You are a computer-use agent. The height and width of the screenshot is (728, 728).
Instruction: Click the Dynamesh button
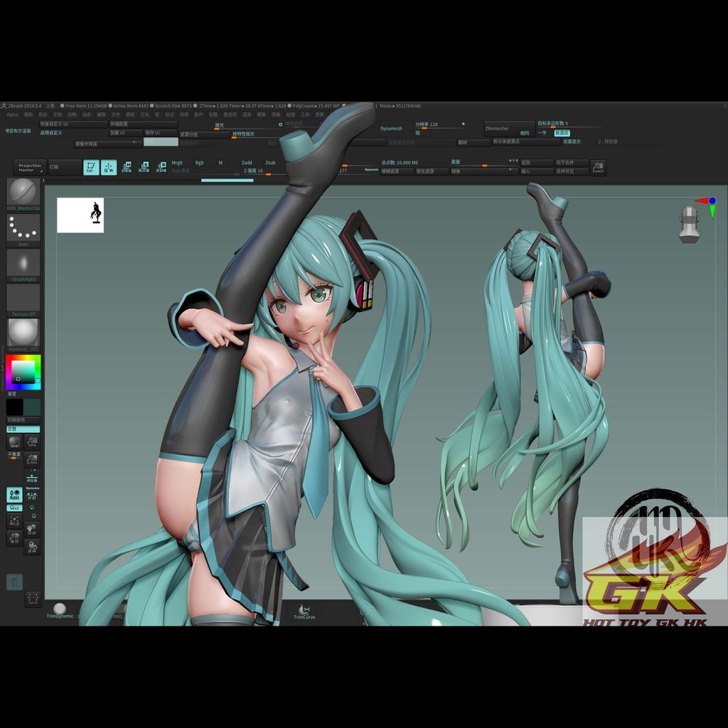(391, 129)
